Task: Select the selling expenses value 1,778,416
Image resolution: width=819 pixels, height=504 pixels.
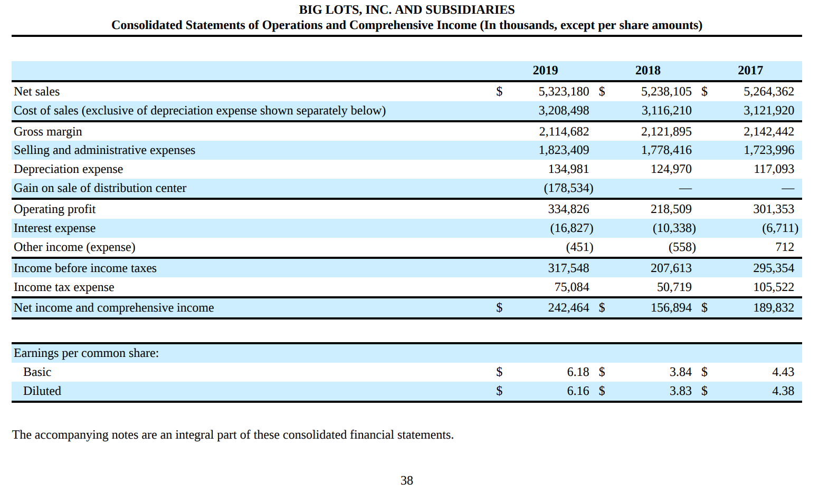Action: (x=666, y=150)
